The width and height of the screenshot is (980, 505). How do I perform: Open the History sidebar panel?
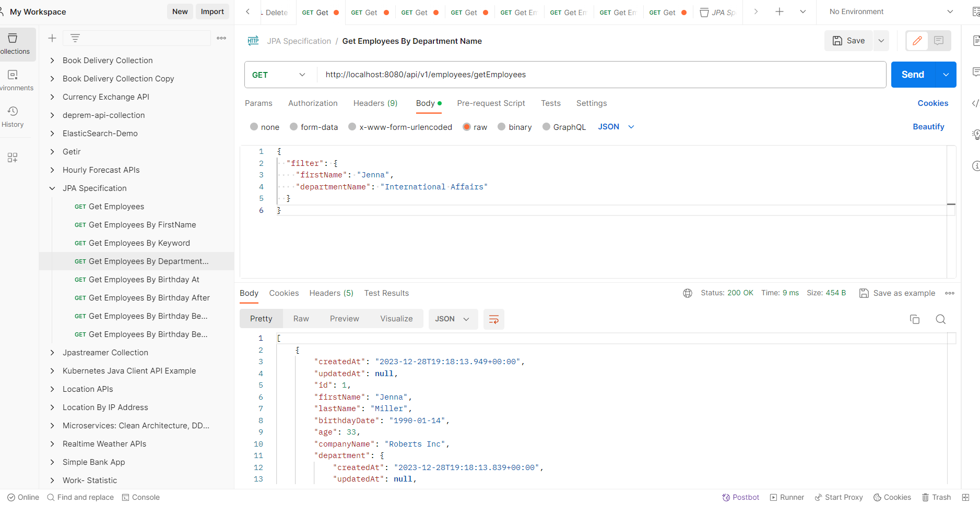click(x=13, y=117)
